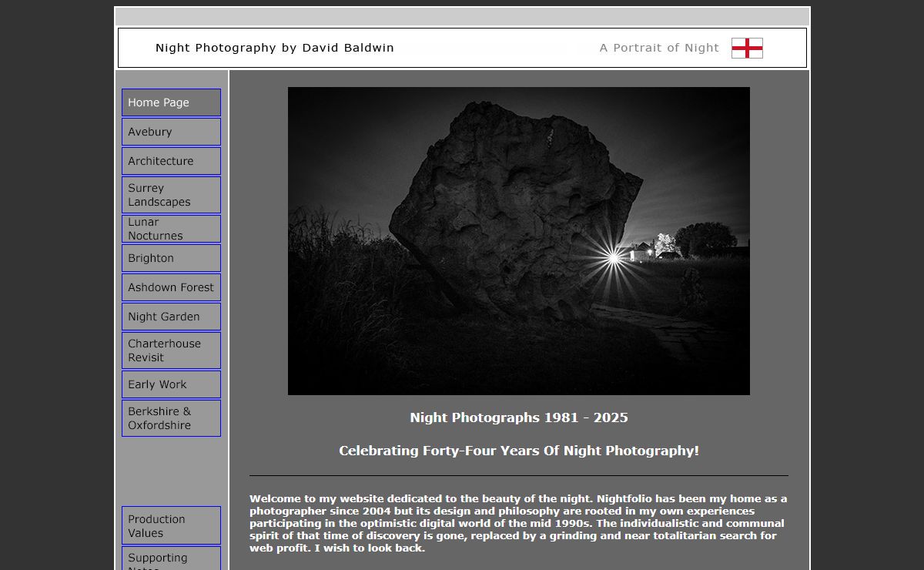Viewport: 924px width, 570px height.
Task: Select Surrey Landscapes in sidebar
Action: [x=171, y=195]
